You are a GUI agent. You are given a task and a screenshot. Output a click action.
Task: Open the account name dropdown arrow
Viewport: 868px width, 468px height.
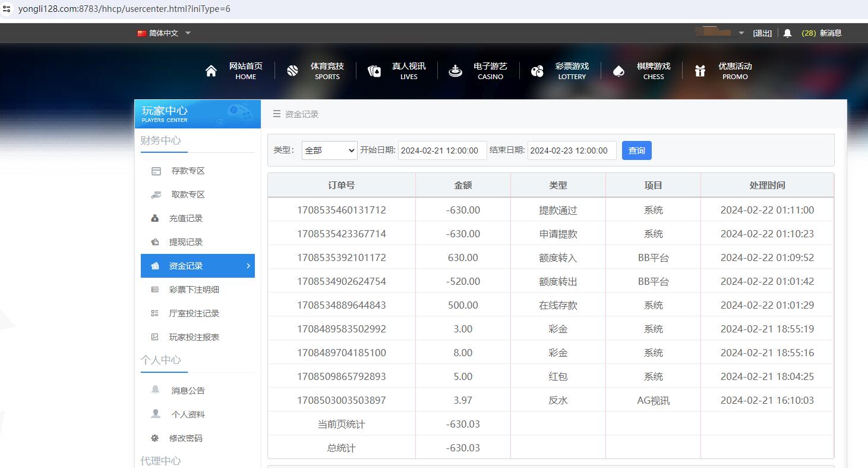pos(741,33)
